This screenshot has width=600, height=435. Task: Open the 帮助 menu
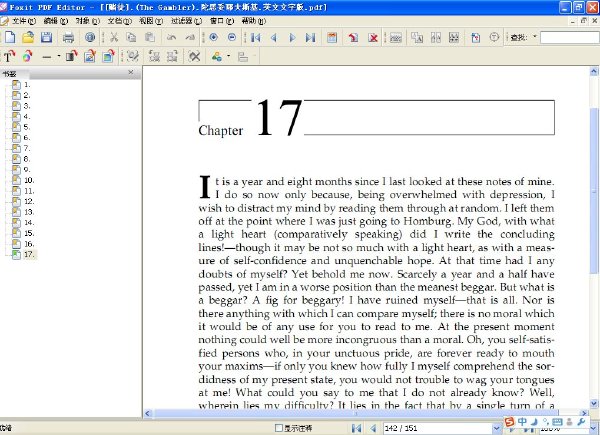click(x=253, y=21)
